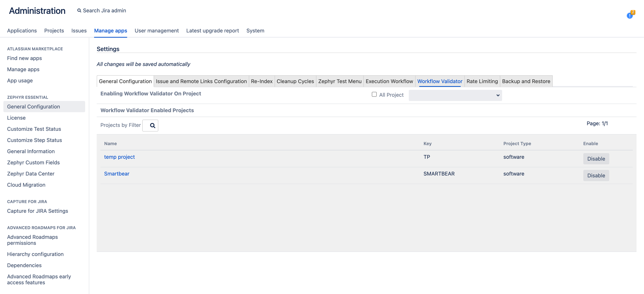Disable workflow validator for Smartbear
The width and height of the screenshot is (644, 294).
[x=596, y=175]
